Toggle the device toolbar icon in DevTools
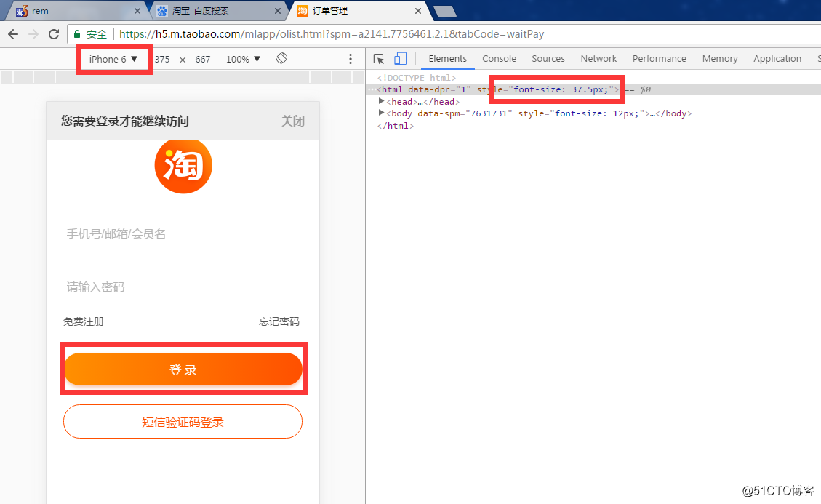 [400, 59]
